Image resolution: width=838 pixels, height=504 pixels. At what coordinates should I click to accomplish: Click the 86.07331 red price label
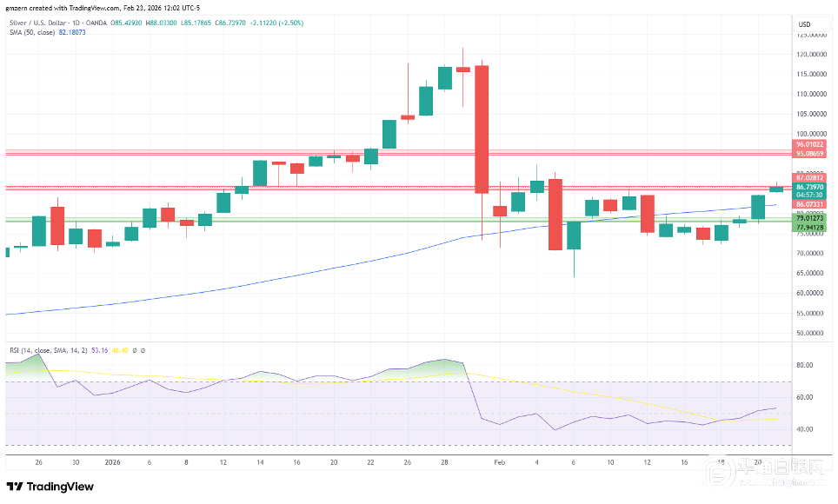[808, 203]
